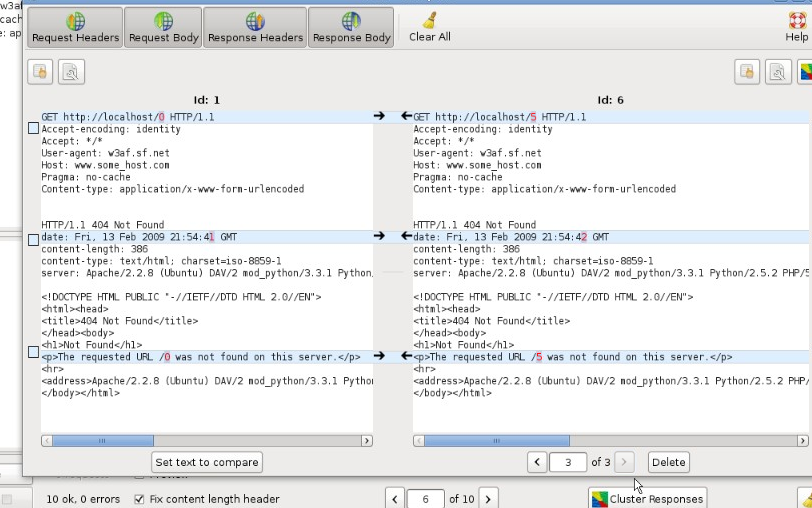Go to previous compared response of 3
The height and width of the screenshot is (508, 812).
point(537,462)
